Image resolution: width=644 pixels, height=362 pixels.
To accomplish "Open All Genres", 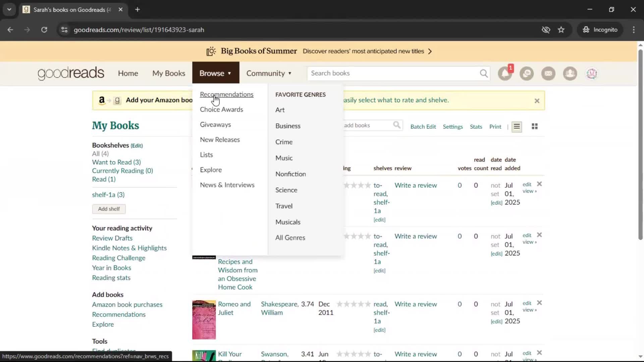I will (290, 238).
